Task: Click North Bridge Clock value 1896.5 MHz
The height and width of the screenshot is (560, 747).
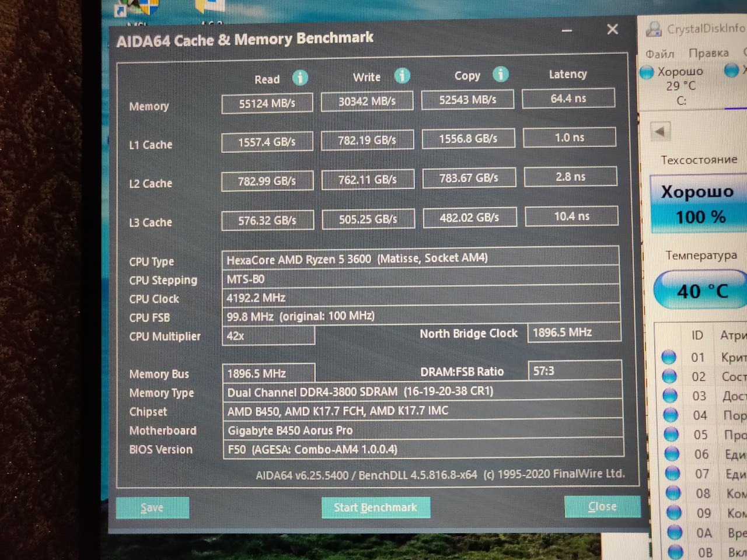Action: (x=574, y=332)
